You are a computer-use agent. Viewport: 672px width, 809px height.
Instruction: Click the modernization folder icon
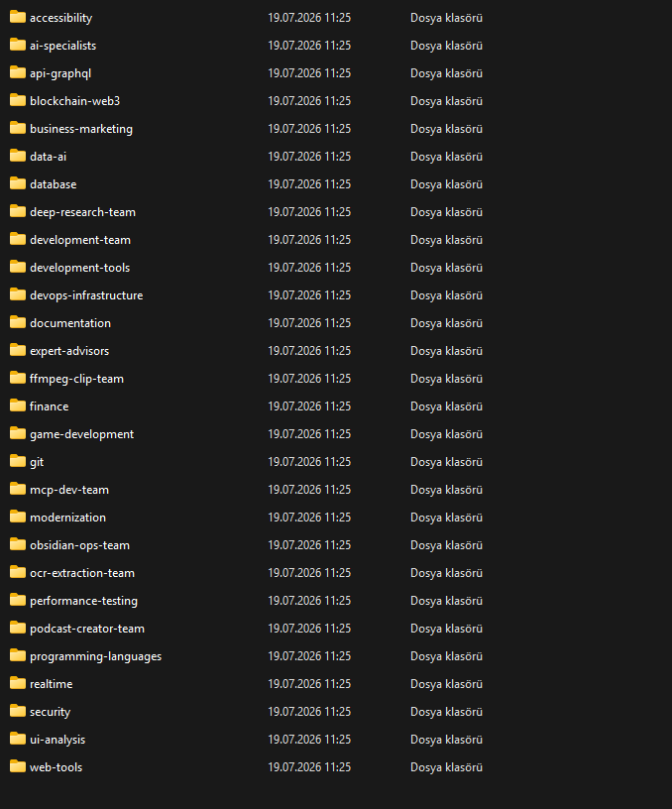pyautogui.click(x=18, y=517)
